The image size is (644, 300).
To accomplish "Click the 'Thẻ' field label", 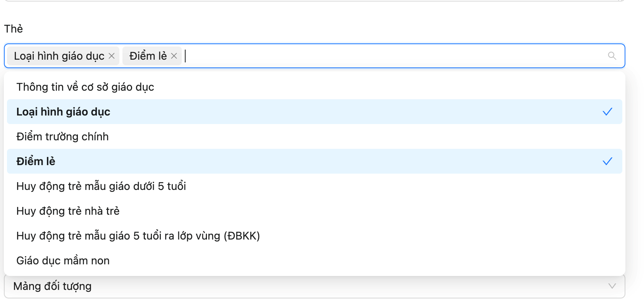I will tap(14, 29).
